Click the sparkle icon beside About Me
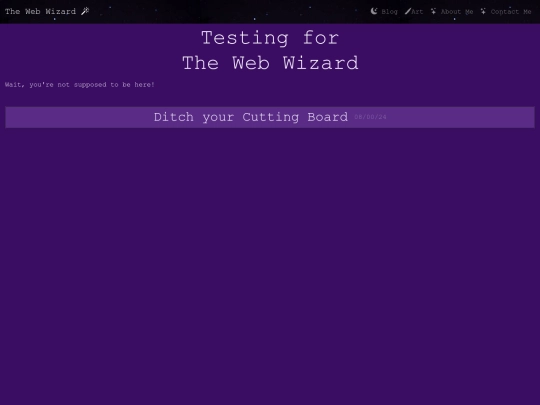 click(434, 11)
